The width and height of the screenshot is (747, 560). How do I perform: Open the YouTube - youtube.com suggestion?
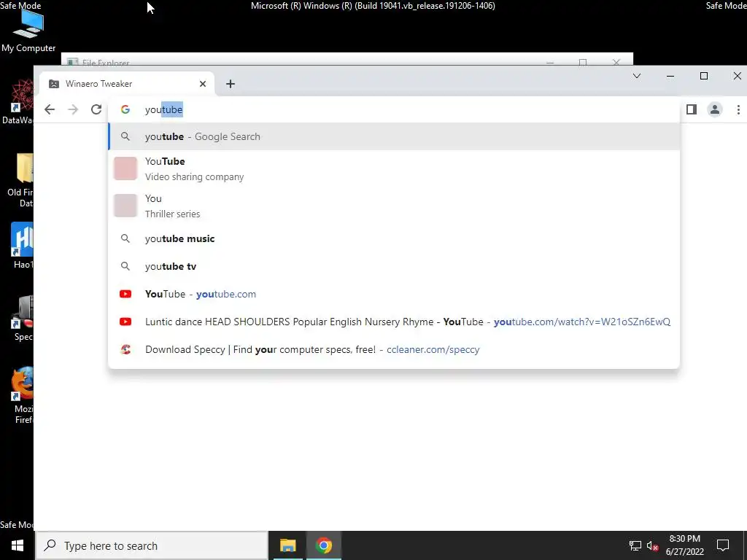[394, 294]
